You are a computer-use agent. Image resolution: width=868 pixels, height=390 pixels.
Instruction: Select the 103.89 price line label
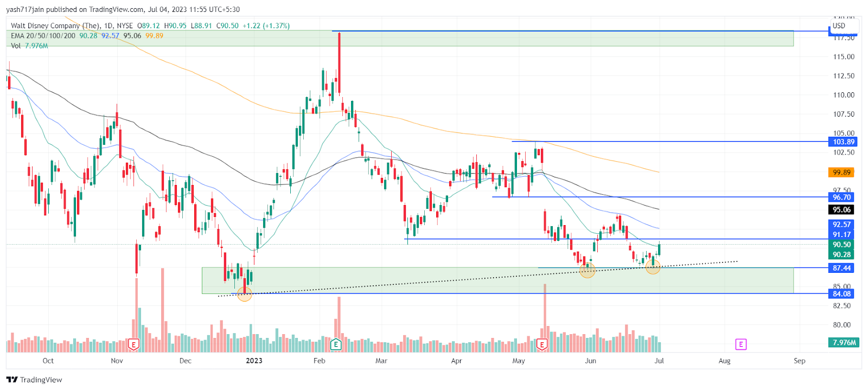point(844,142)
